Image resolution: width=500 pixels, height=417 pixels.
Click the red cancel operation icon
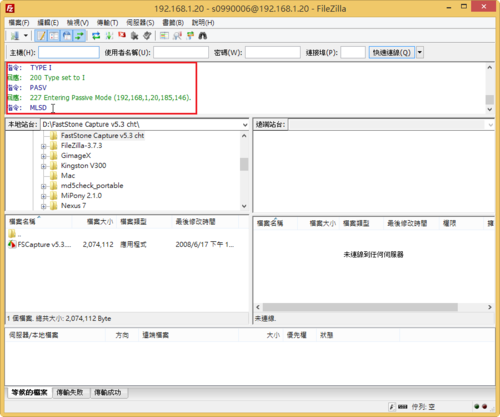pyautogui.click(x=122, y=35)
